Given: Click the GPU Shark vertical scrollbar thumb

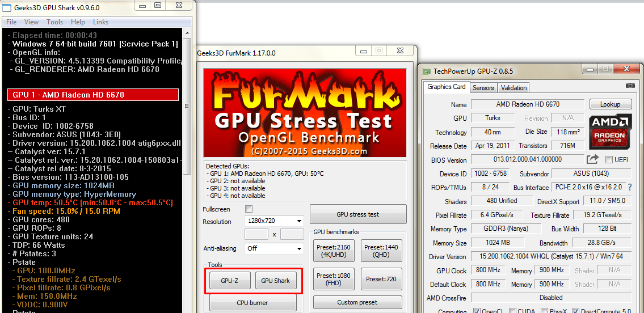Looking at the screenshot, I should pyautogui.click(x=188, y=107).
